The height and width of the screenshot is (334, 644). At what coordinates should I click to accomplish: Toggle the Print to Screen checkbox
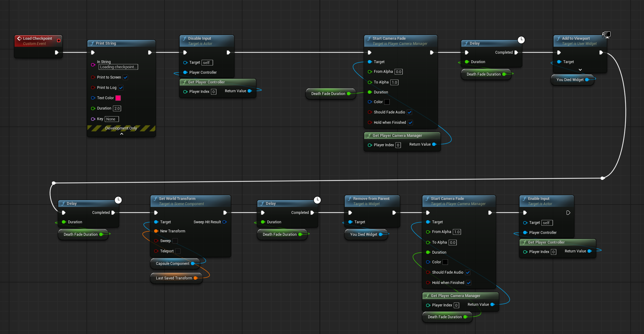(125, 77)
